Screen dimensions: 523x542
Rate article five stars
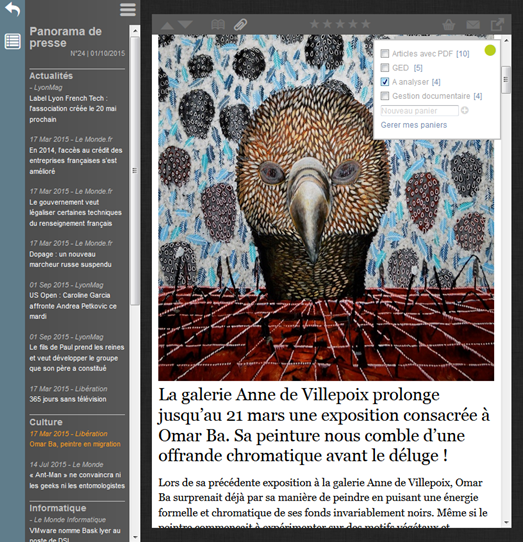pos(365,24)
